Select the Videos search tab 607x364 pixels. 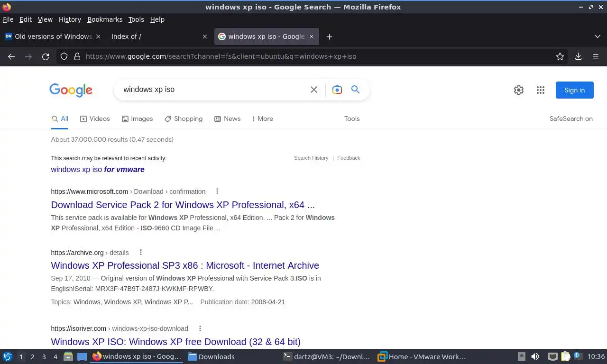pos(95,118)
